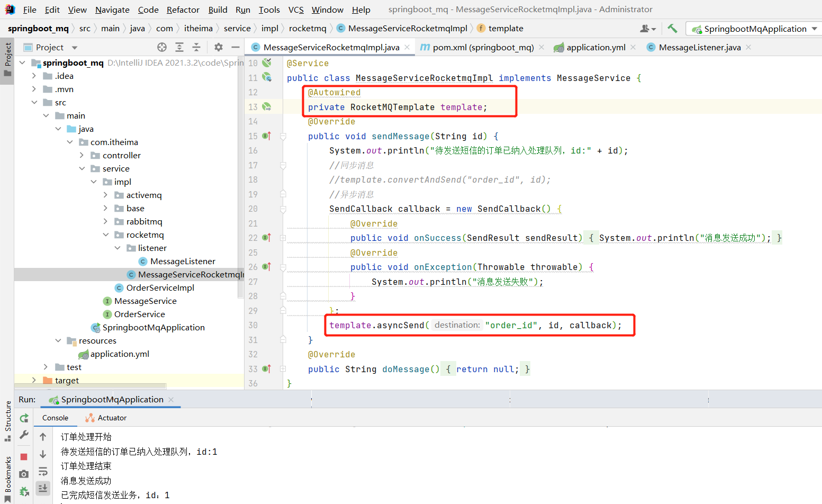The width and height of the screenshot is (822, 504).
Task: Click override gutter icon on line 22
Action: coord(267,238)
